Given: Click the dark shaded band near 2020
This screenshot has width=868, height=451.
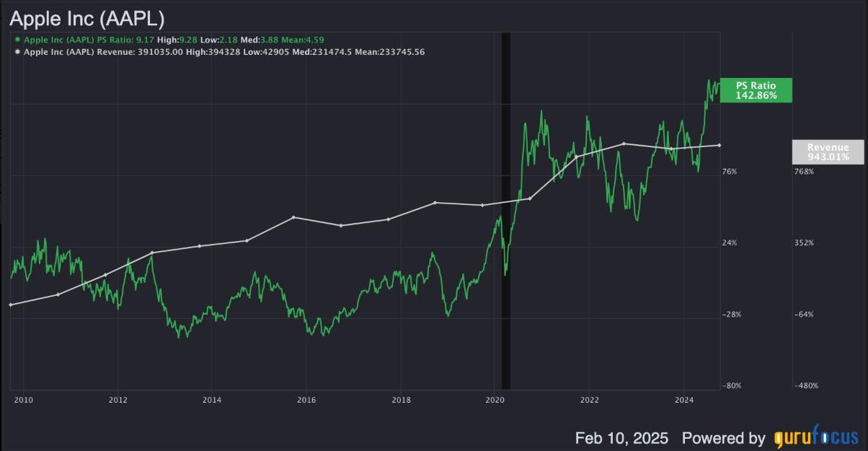Looking at the screenshot, I should point(505,209).
